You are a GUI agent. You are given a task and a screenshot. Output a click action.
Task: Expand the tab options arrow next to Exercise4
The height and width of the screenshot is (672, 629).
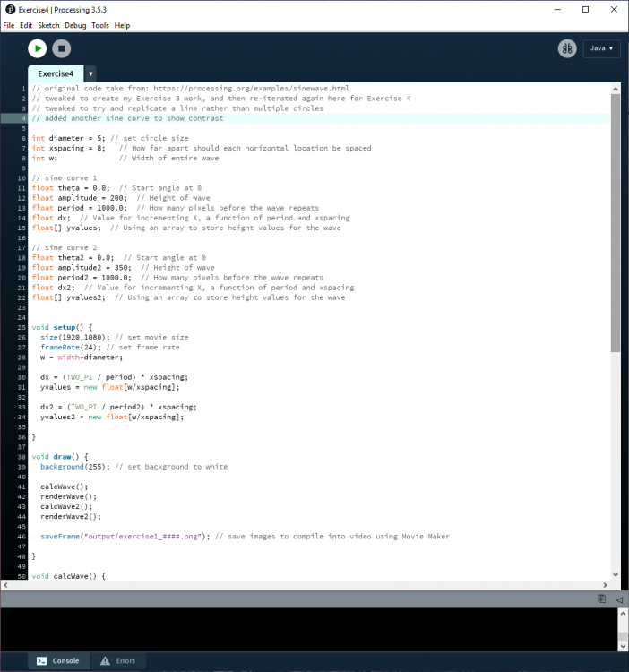[x=90, y=74]
